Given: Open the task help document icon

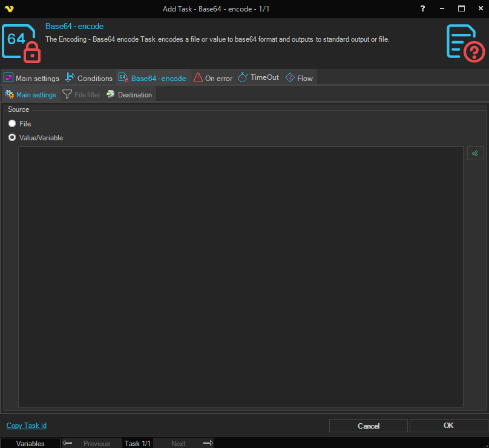Looking at the screenshot, I should pyautogui.click(x=465, y=42).
